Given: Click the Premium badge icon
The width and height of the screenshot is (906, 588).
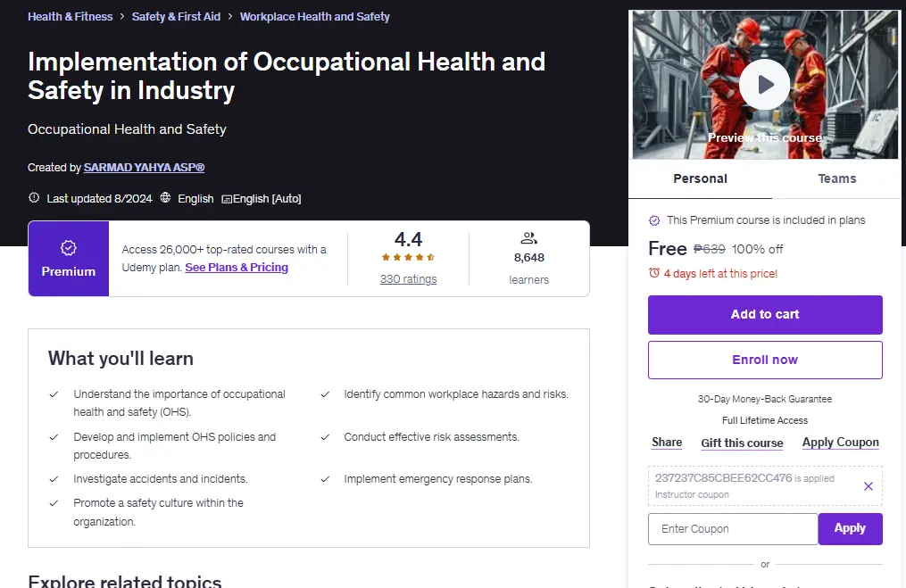Looking at the screenshot, I should coord(68,248).
